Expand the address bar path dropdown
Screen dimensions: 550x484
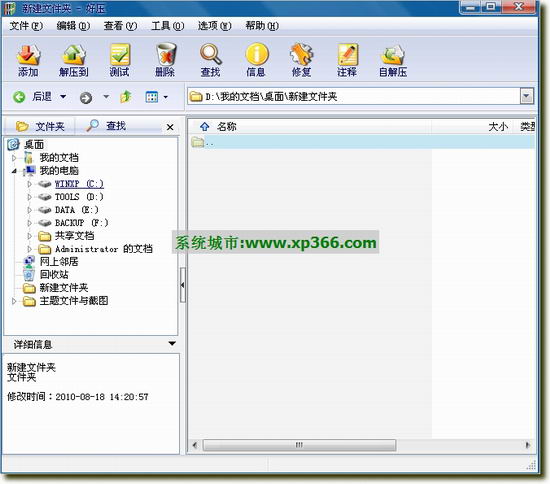[526, 96]
